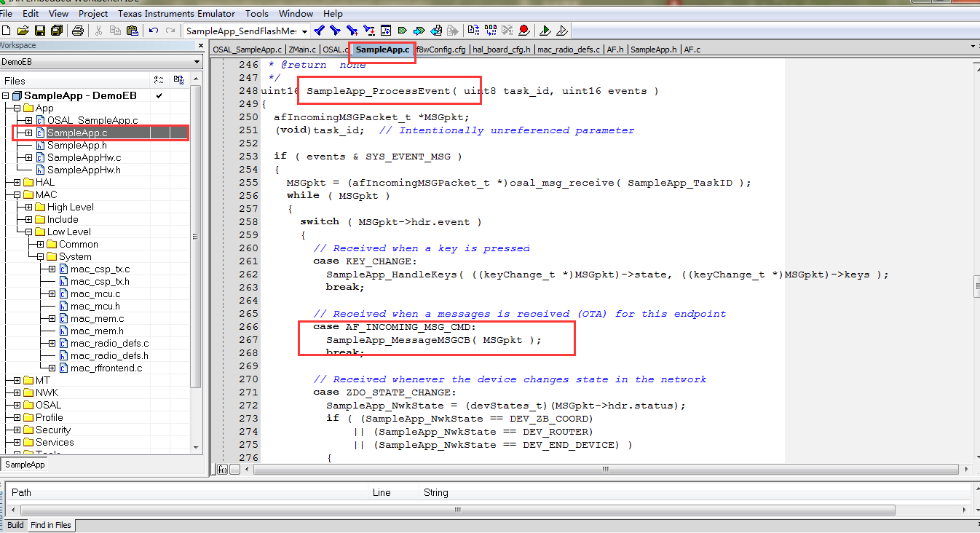Select the Build output tab

(x=15, y=525)
